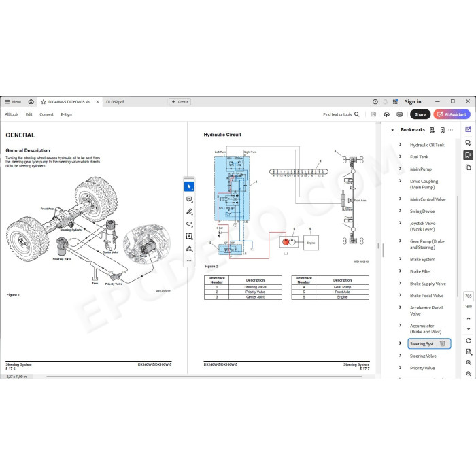The height and width of the screenshot is (476, 476).
Task: Close the DX140W-5 DX160W-5 tab
Action: [97, 102]
